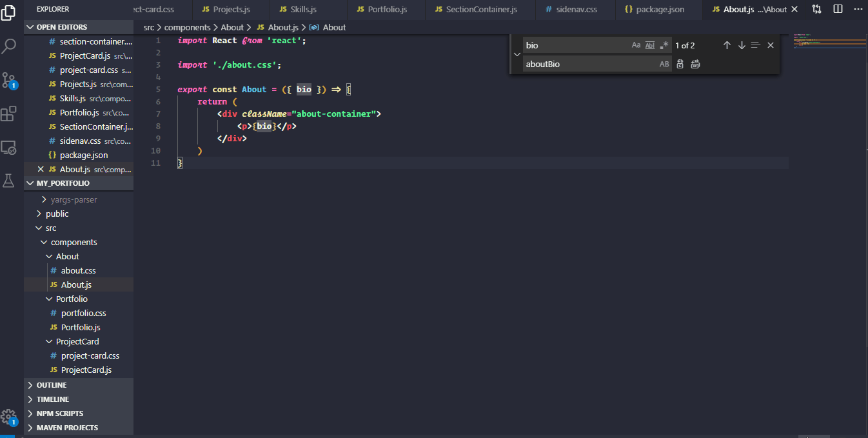The image size is (868, 438).
Task: Open the Search view in the activity bar
Action: tap(8, 46)
